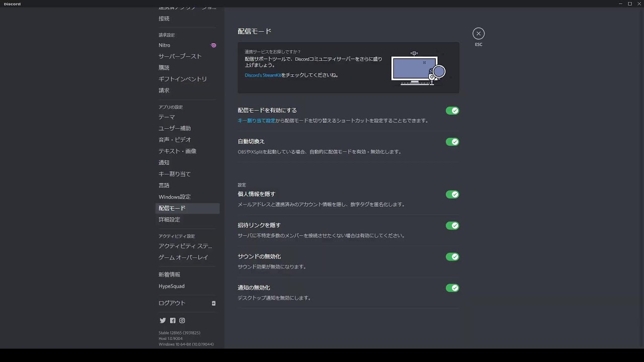This screenshot has height=362, width=644.
Task: Open Discord's Instagram page icon
Action: [182, 320]
